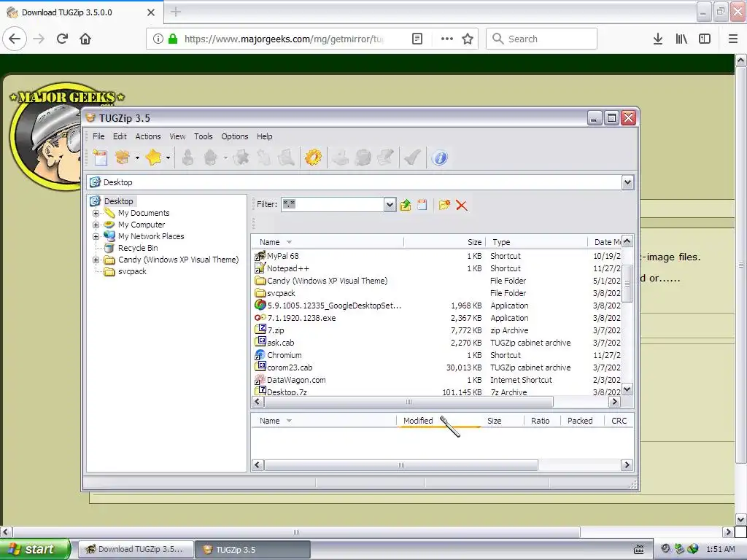This screenshot has height=560, width=747.
Task: Click the ask.cab file icon
Action: (260, 342)
